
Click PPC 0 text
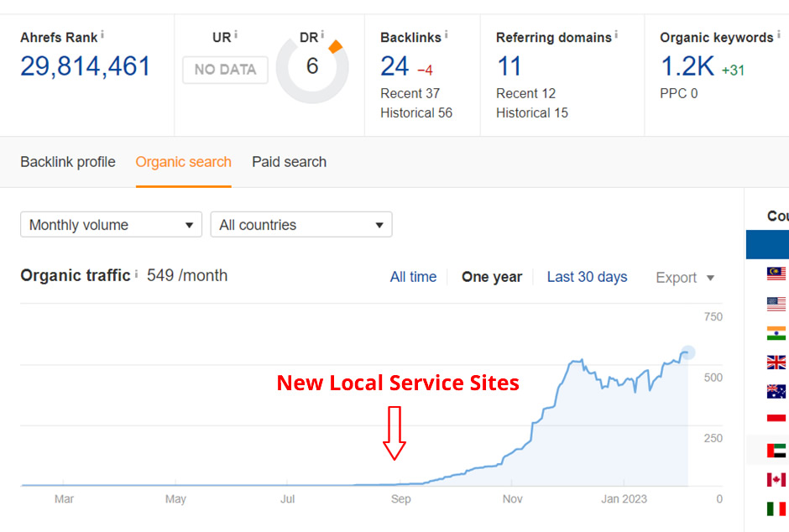679,93
